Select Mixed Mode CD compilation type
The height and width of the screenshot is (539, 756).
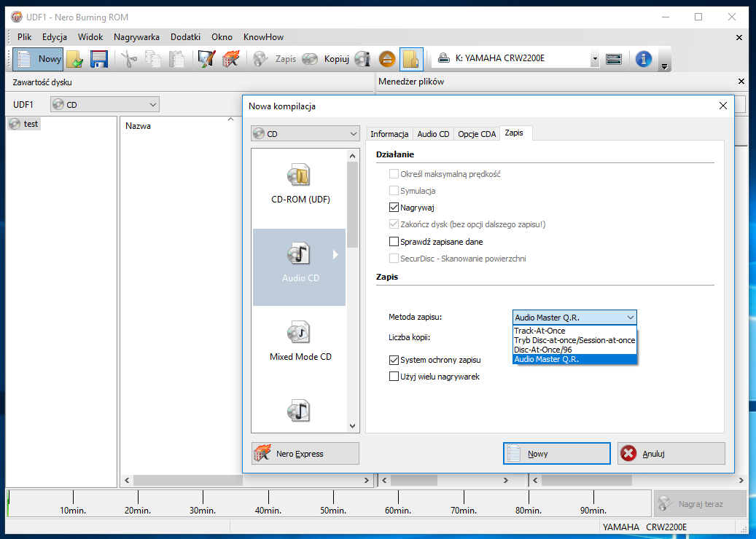point(300,342)
